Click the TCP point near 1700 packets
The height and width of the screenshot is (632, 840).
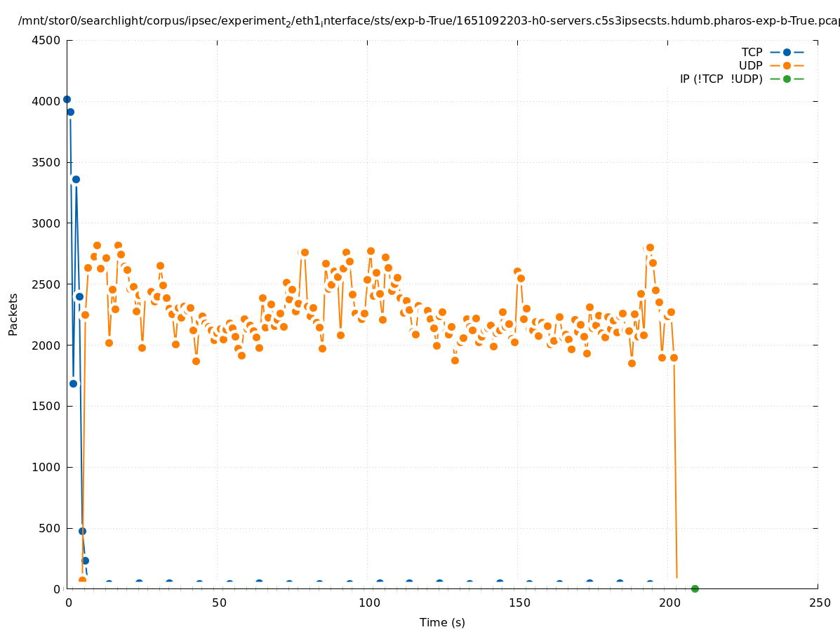click(x=73, y=383)
